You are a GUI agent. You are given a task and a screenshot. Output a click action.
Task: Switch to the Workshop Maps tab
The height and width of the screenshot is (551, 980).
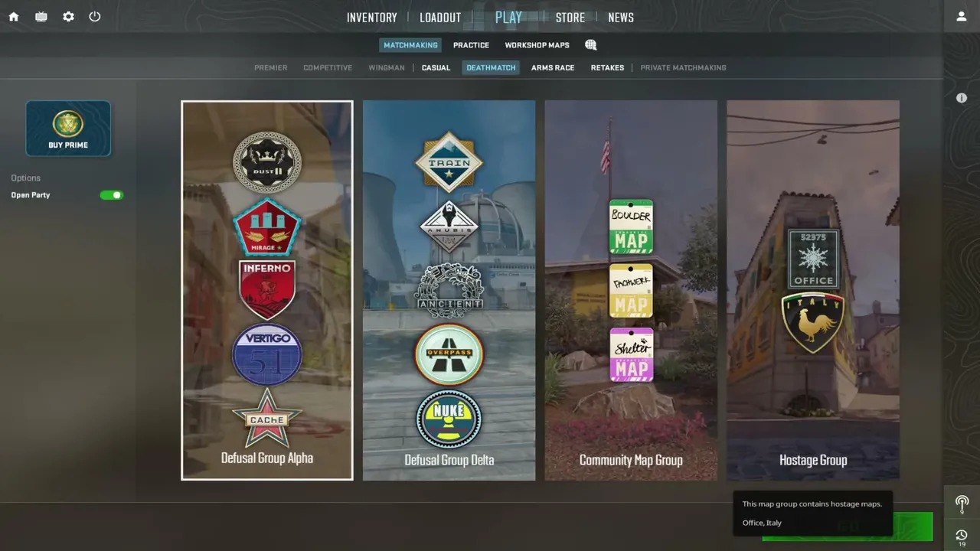pos(537,45)
